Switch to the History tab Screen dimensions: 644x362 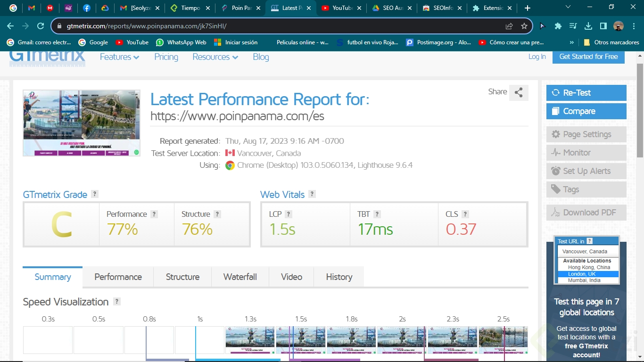pyautogui.click(x=339, y=277)
